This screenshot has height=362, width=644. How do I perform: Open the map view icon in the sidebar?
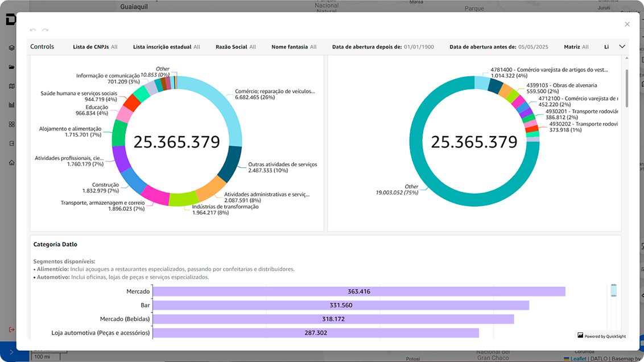coord(10,87)
